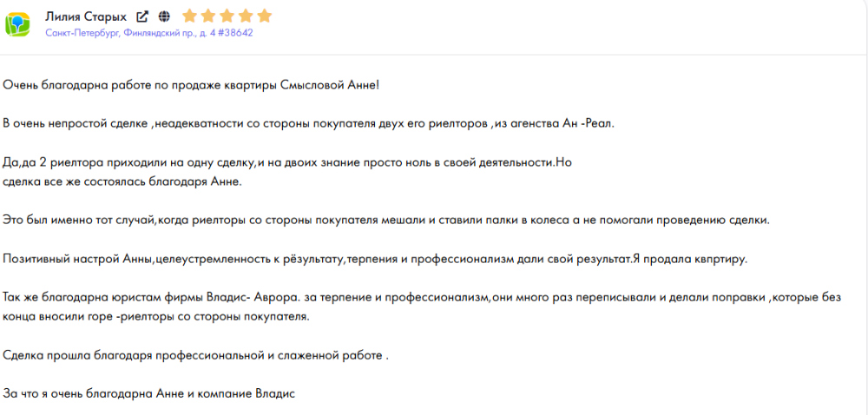Click the sentence 'Очень благодарна работе по продаже'

click(x=191, y=86)
